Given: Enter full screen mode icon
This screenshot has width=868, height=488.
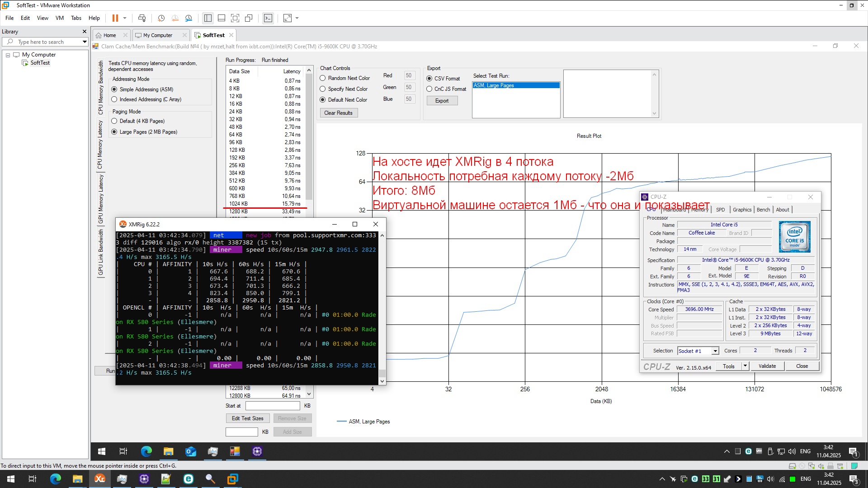Looking at the screenshot, I should click(235, 18).
